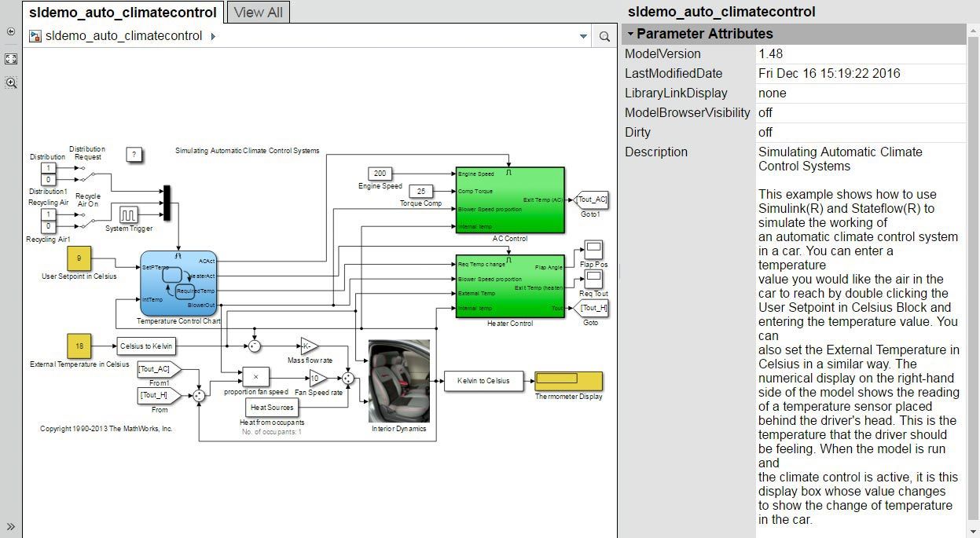Click the sldemo_auto_climatecontrol breadcrumb link
The width and height of the screenshot is (980, 538).
coord(124,36)
